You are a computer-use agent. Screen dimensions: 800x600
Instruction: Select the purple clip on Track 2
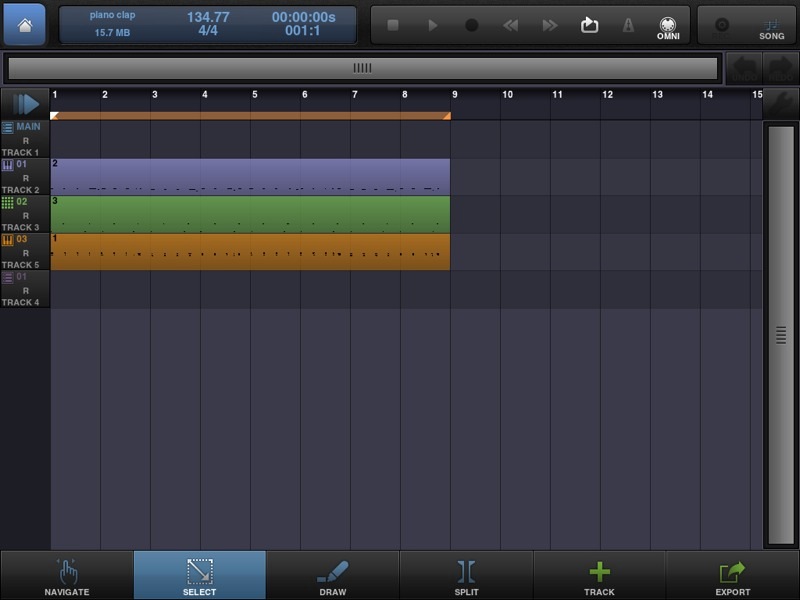point(250,177)
